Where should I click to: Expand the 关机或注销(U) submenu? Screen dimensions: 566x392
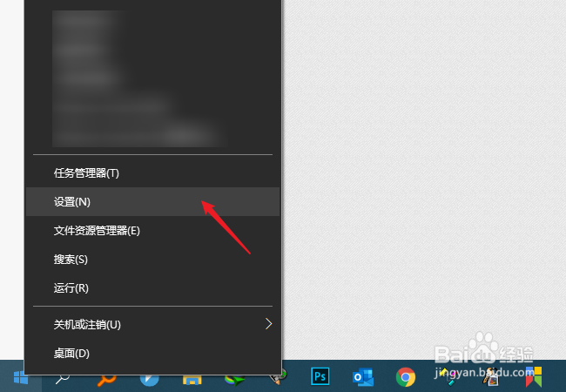point(152,325)
